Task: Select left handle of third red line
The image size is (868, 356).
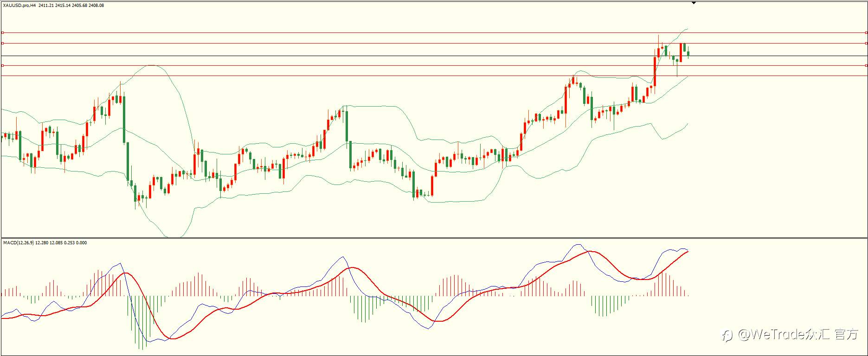Action: 2,65
